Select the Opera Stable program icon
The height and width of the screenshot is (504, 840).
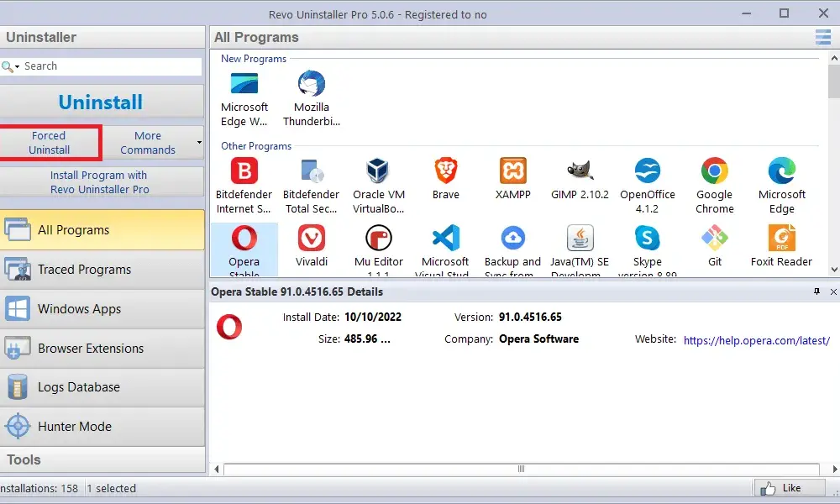(244, 238)
